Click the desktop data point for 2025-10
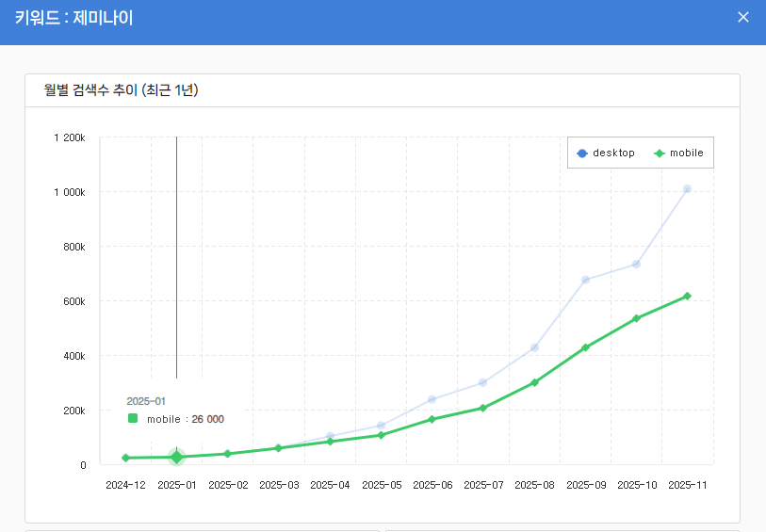 [x=636, y=264]
